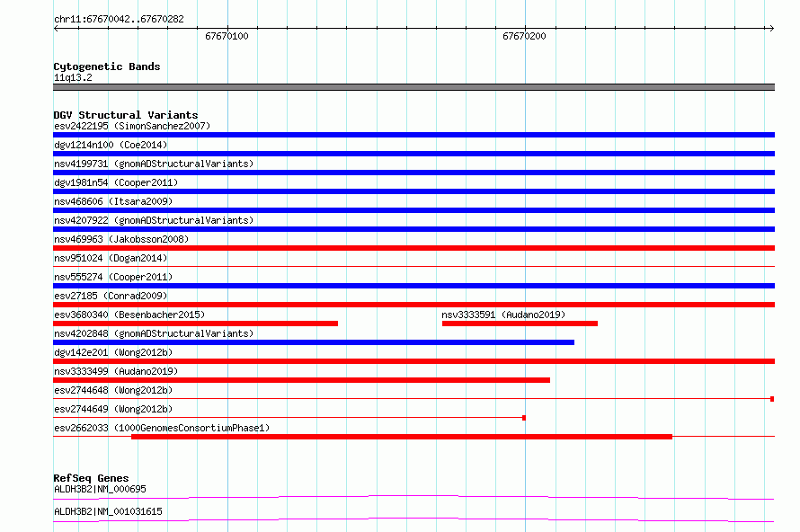Click the ruler's left arrowhead

tap(56, 29)
